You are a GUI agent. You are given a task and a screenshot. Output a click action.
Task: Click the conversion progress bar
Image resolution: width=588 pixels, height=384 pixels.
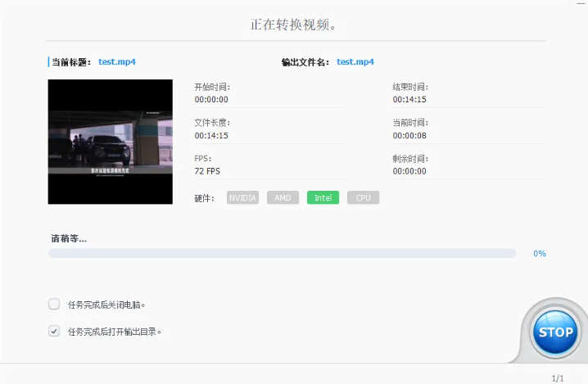[x=282, y=253]
